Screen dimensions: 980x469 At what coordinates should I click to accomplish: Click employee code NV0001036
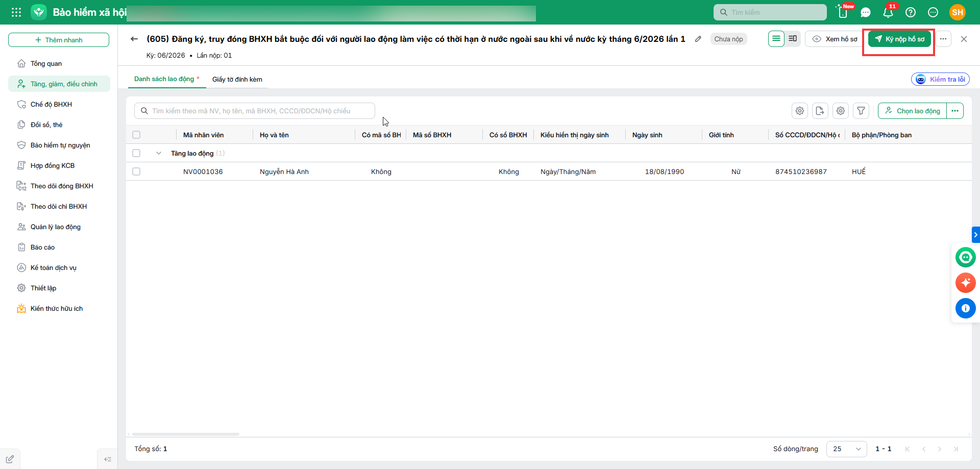tap(203, 171)
